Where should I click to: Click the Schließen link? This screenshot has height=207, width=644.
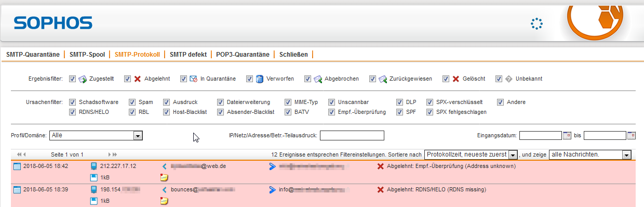[x=293, y=54]
